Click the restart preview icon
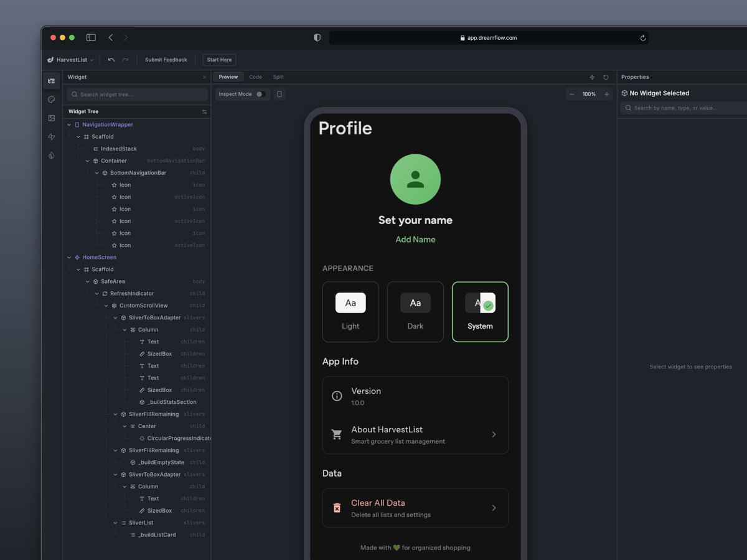 [606, 77]
